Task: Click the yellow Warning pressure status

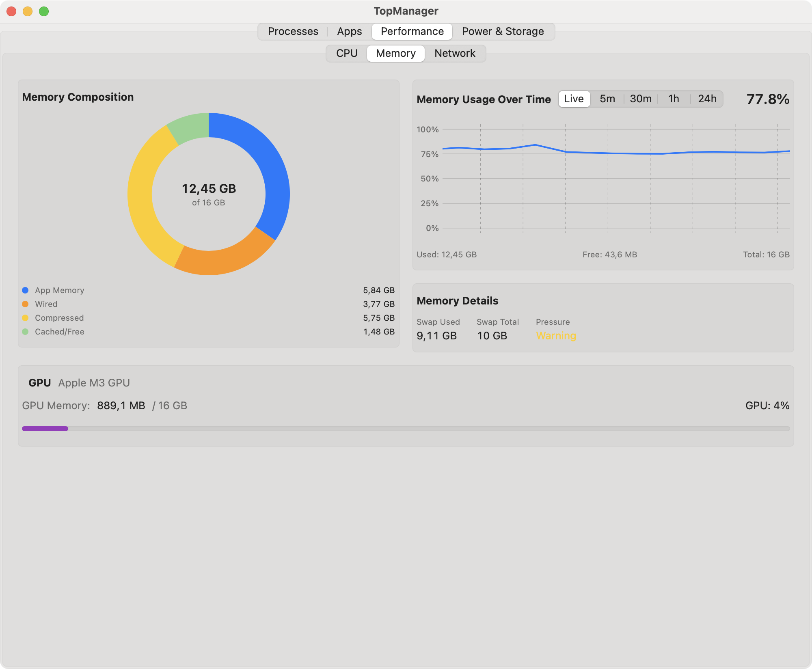Action: pyautogui.click(x=556, y=336)
